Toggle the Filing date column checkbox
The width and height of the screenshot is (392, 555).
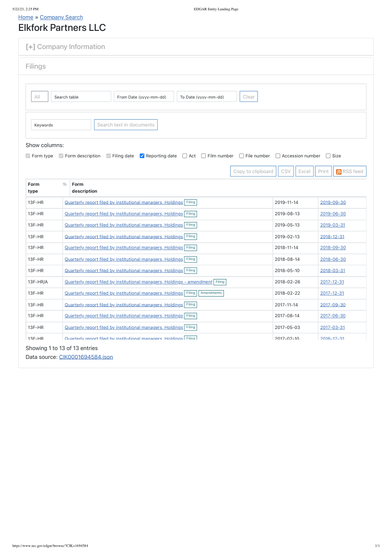109,156
